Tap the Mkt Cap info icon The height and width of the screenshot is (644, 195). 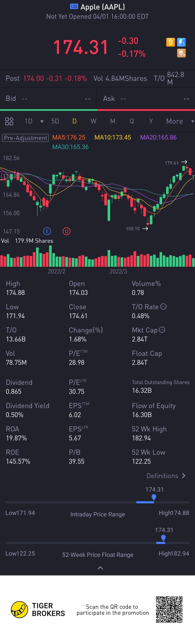pyautogui.click(x=162, y=330)
